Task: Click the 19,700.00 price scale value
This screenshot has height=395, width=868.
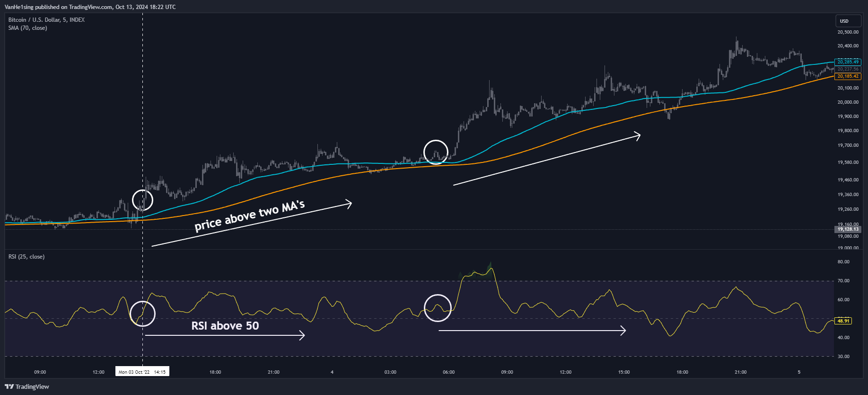Action: click(848, 145)
